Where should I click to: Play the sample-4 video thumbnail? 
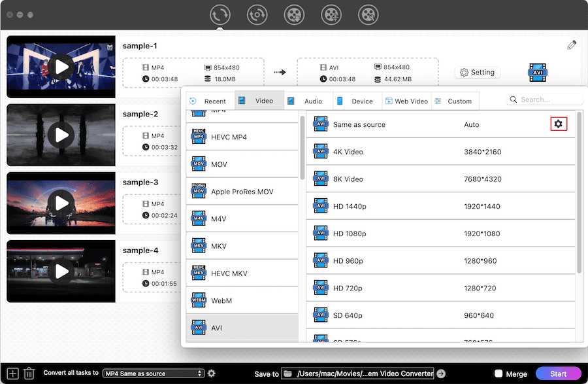click(x=61, y=271)
